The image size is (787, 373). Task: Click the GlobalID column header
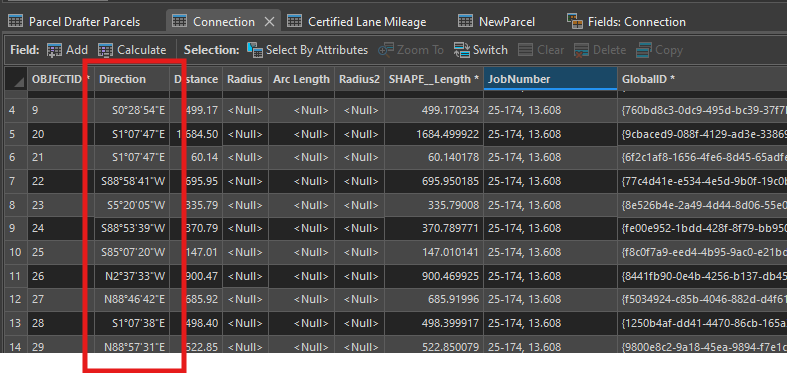click(702, 79)
